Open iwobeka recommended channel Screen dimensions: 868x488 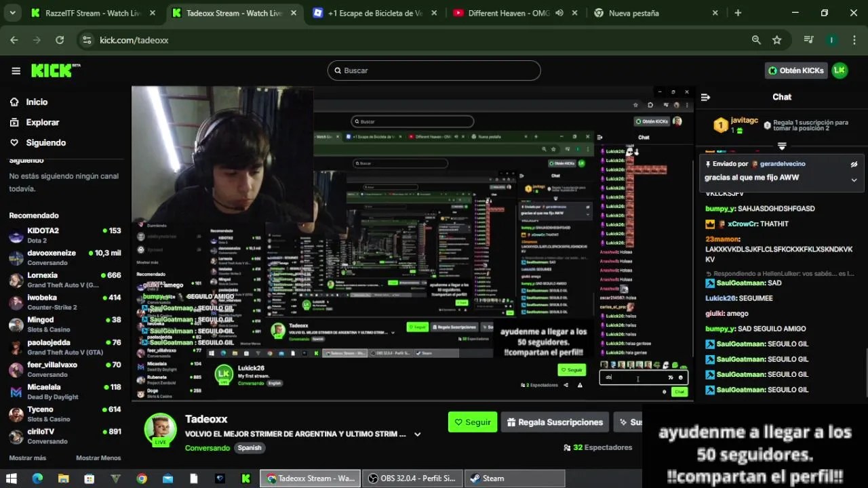click(65, 302)
